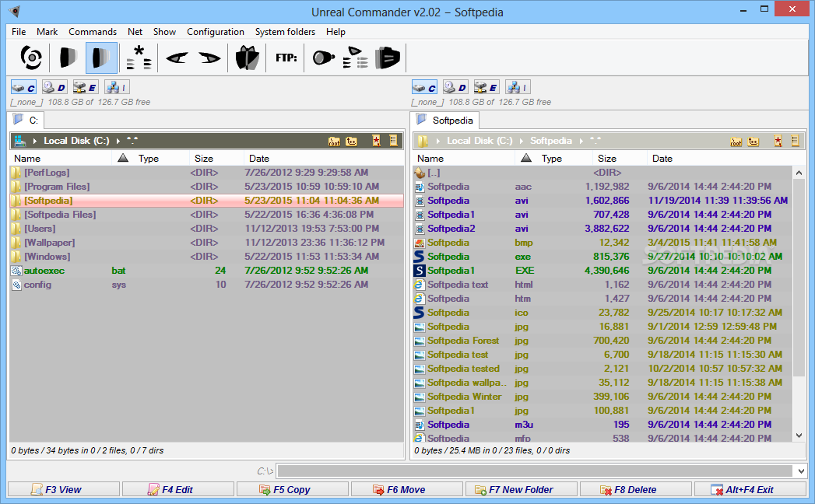Select Softpedia Forest jpg in right panel
815x504 pixels.
click(x=603, y=341)
